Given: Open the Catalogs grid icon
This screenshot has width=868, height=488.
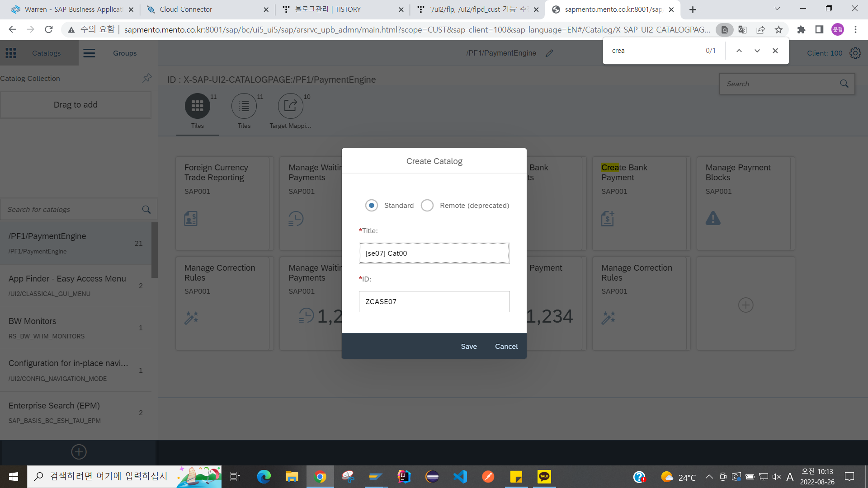Looking at the screenshot, I should tap(11, 53).
